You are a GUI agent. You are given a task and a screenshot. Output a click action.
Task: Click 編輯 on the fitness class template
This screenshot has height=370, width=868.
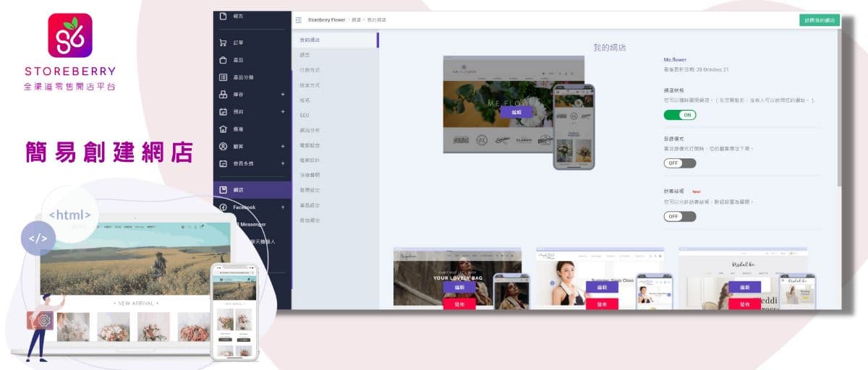(602, 287)
